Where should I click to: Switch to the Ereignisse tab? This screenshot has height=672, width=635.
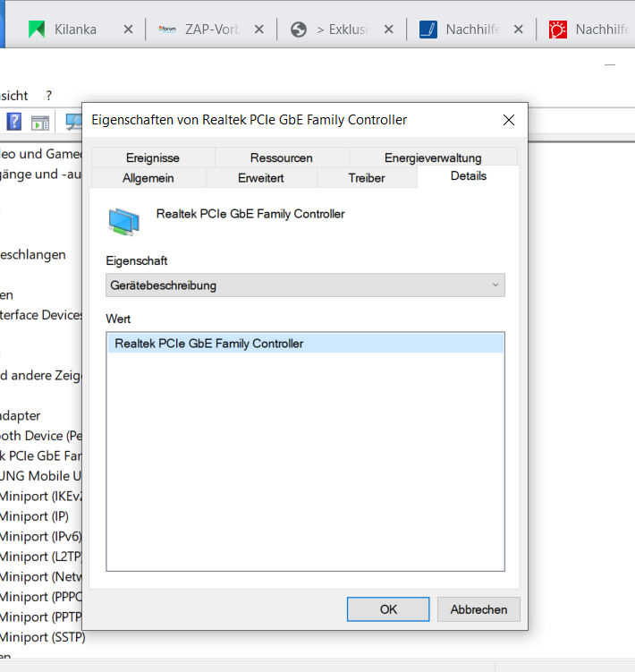[x=153, y=157]
